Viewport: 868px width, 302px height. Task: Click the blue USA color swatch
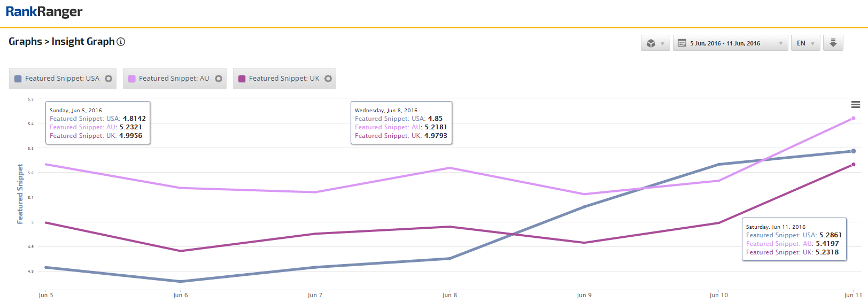pyautogui.click(x=18, y=79)
